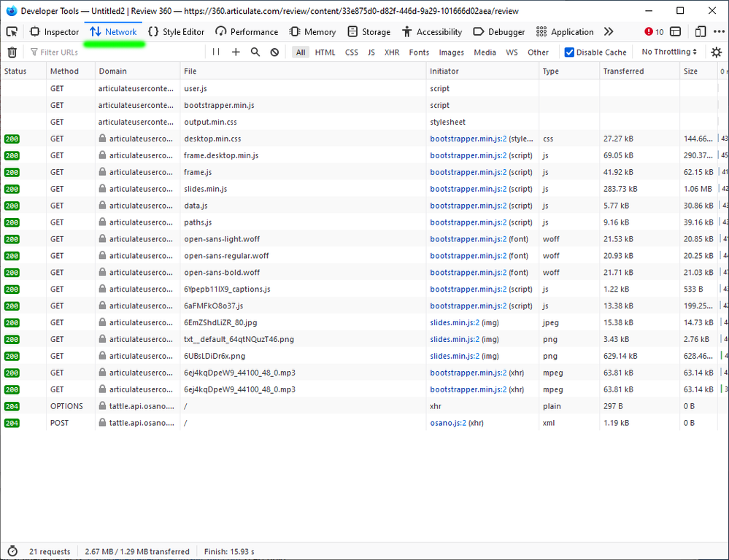Pause network recording
This screenshot has width=729, height=560.
click(215, 52)
